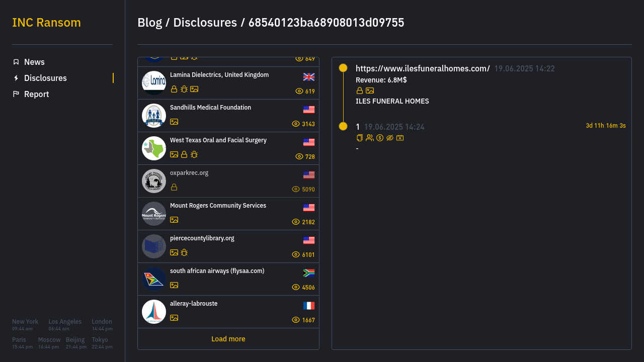The height and width of the screenshot is (362, 644).
Task: Open Mount Rogers Community Services entry
Action: click(x=228, y=214)
